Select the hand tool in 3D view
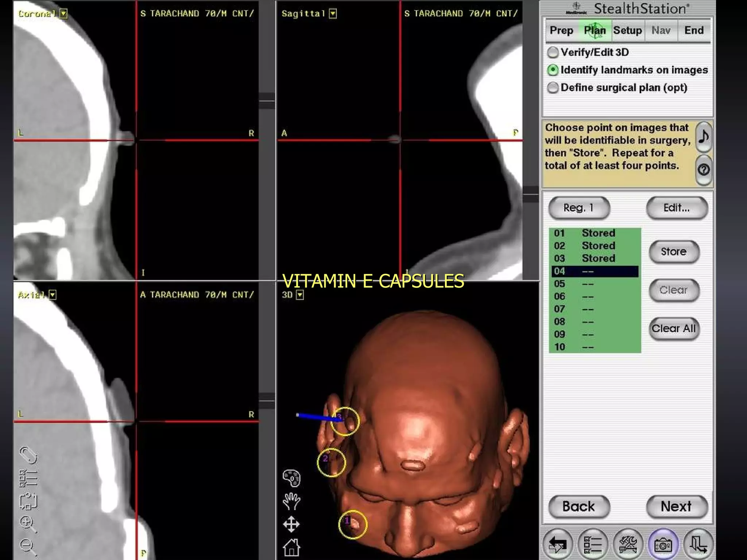Image resolution: width=747 pixels, height=560 pixels. [x=291, y=501]
